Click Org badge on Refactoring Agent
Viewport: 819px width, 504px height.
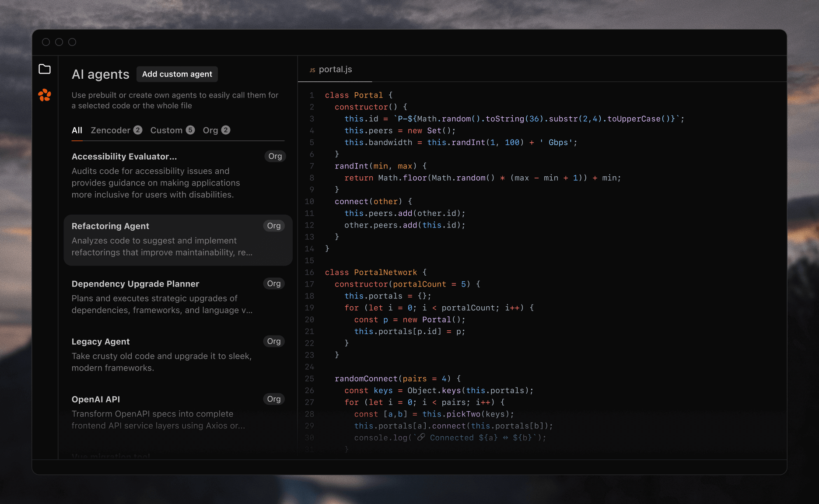[x=274, y=226]
